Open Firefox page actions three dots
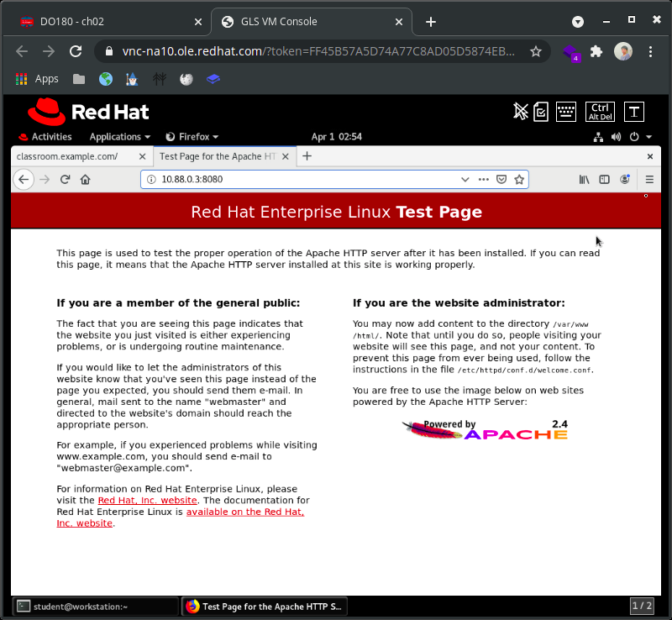Screen dimensions: 672x620 click(484, 179)
